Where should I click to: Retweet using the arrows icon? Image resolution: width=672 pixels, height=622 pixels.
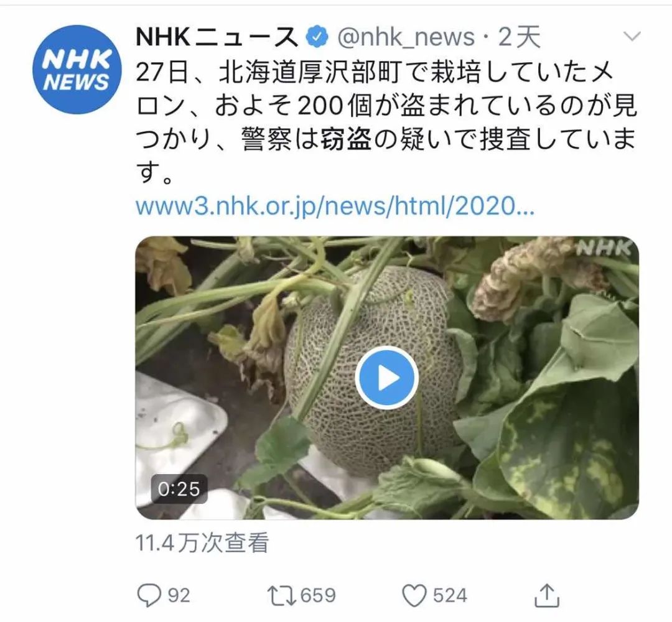[282, 596]
